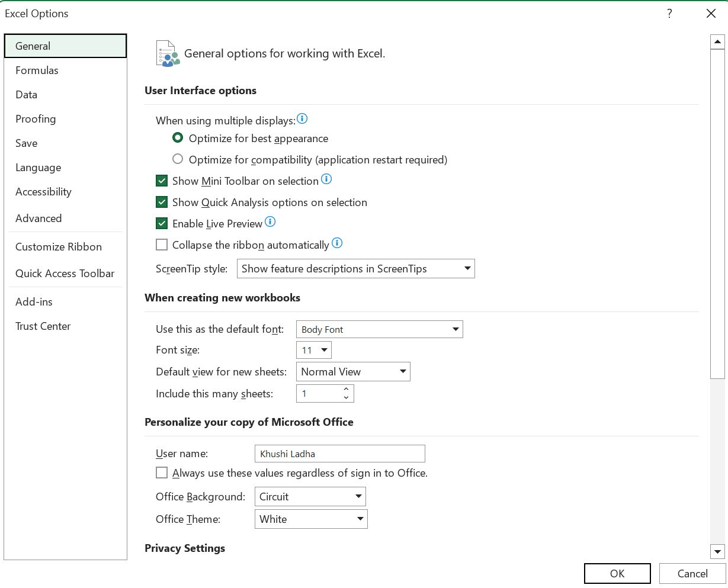The width and height of the screenshot is (728, 588).
Task: Click info icon beside Show Mini Toolbar option
Action: (326, 179)
